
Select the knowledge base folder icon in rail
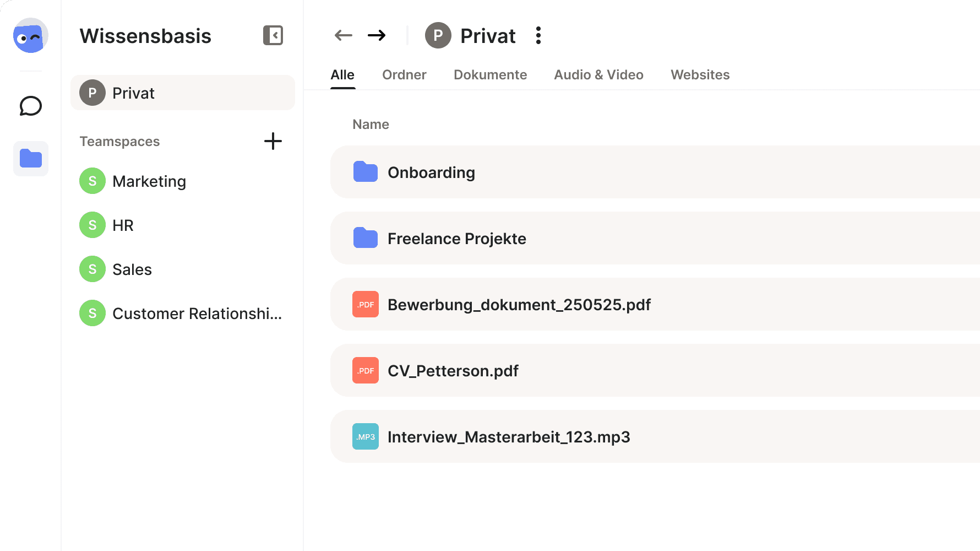(x=31, y=159)
